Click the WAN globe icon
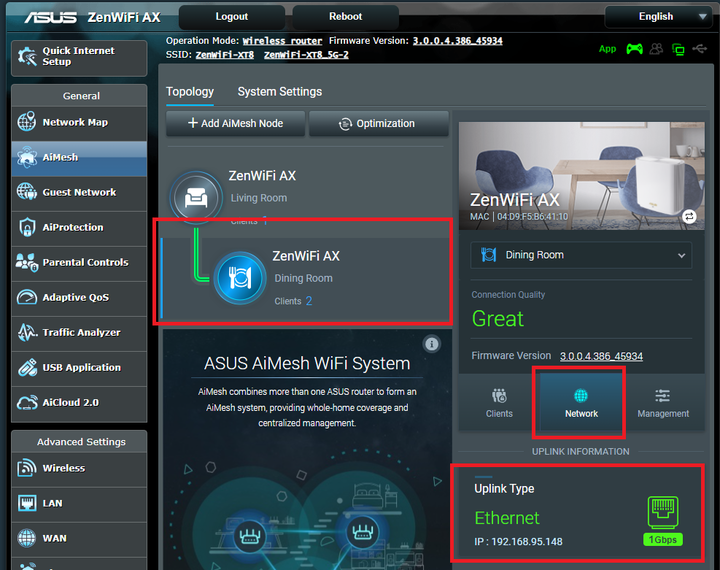Image resolution: width=720 pixels, height=570 pixels. (x=27, y=538)
